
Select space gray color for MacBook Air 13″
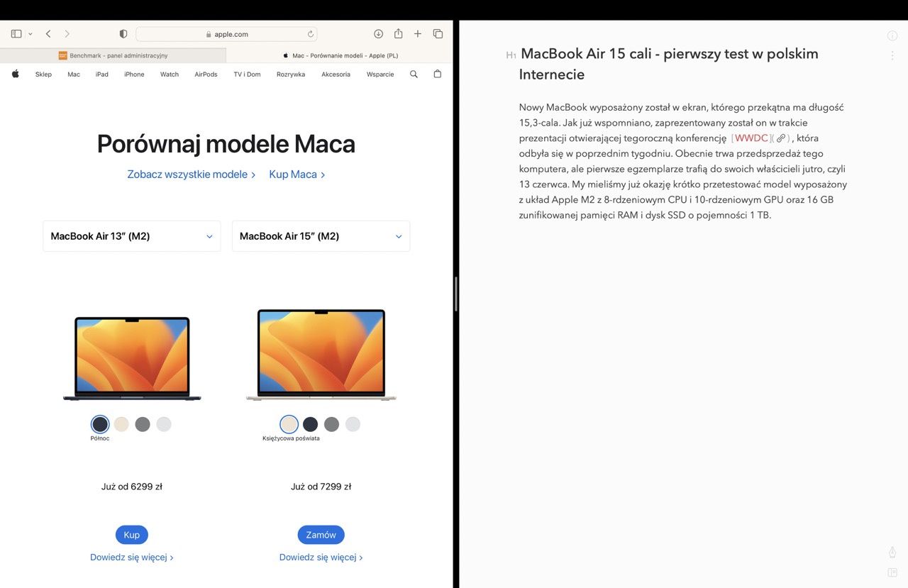(x=143, y=424)
